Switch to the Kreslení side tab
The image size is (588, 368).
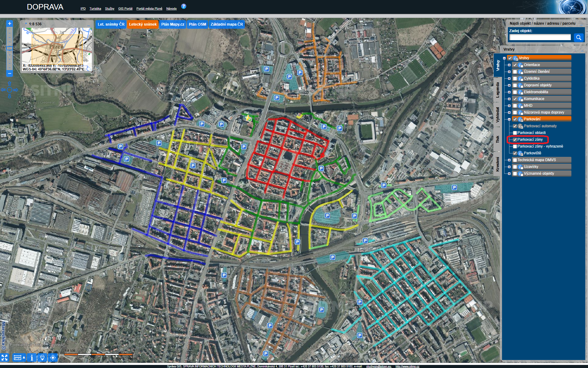[497, 164]
